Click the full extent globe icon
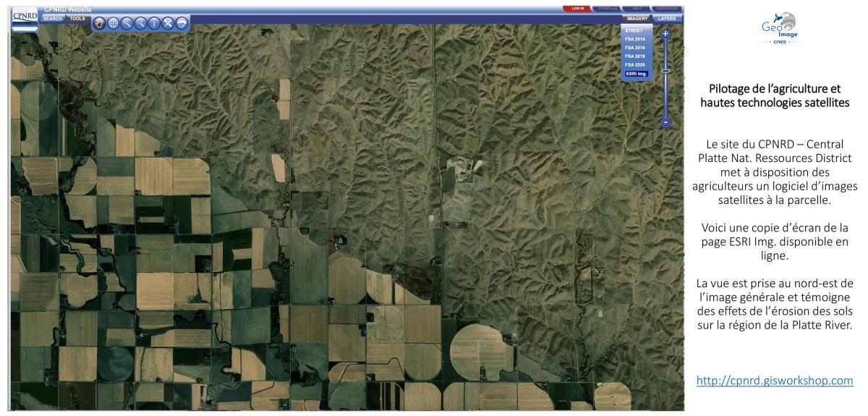The image size is (868, 416). pyautogui.click(x=113, y=23)
